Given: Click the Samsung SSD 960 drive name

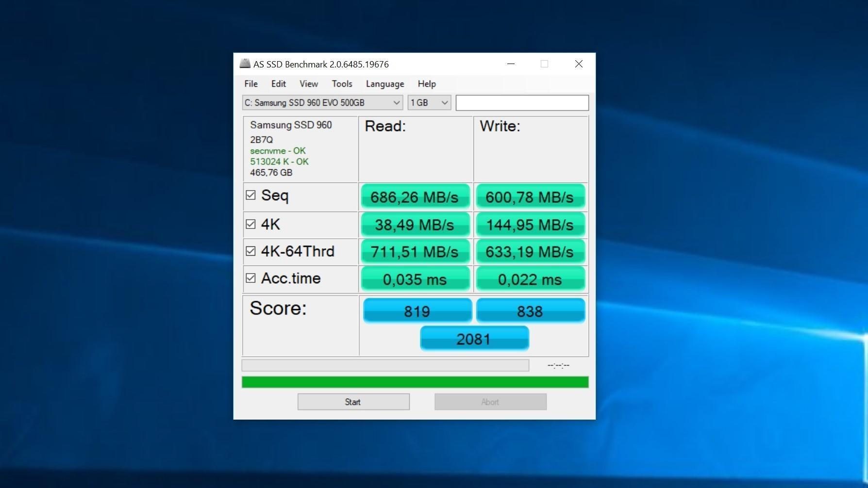Looking at the screenshot, I should coord(291,125).
